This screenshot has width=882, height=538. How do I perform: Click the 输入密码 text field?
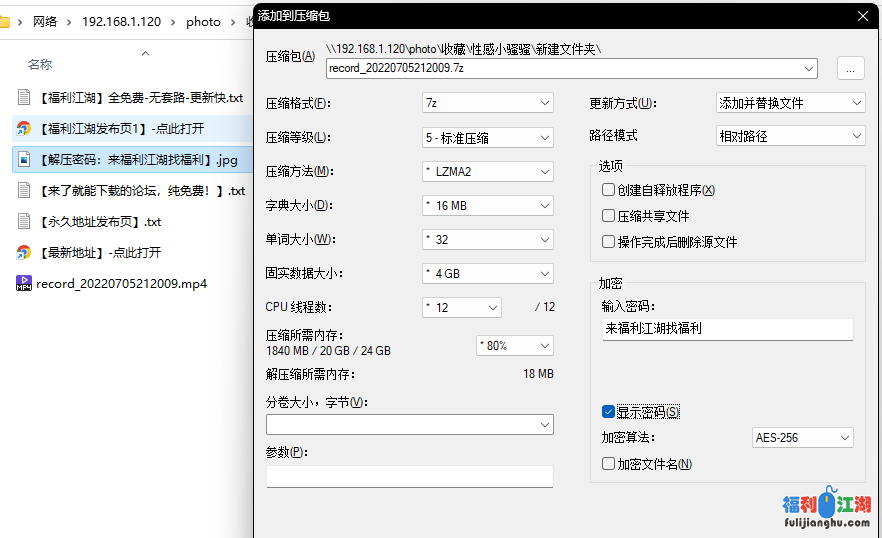tap(727, 328)
